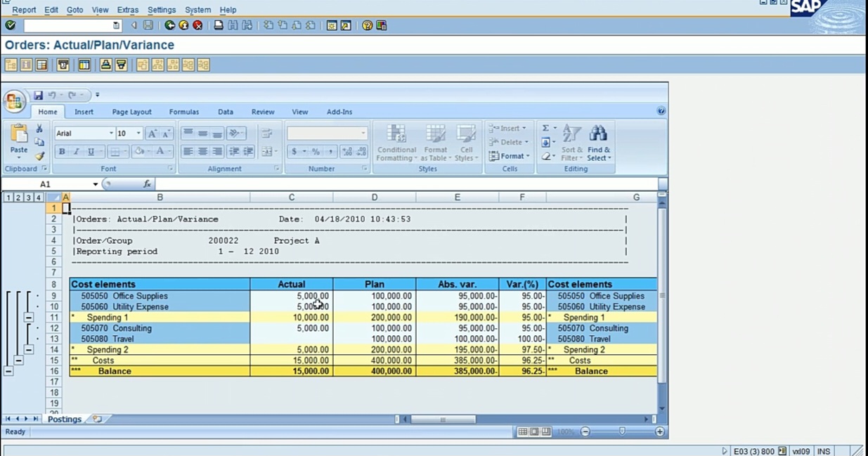The width and height of the screenshot is (868, 456).
Task: Switch to the Formulas ribbon tab
Action: [x=184, y=112]
